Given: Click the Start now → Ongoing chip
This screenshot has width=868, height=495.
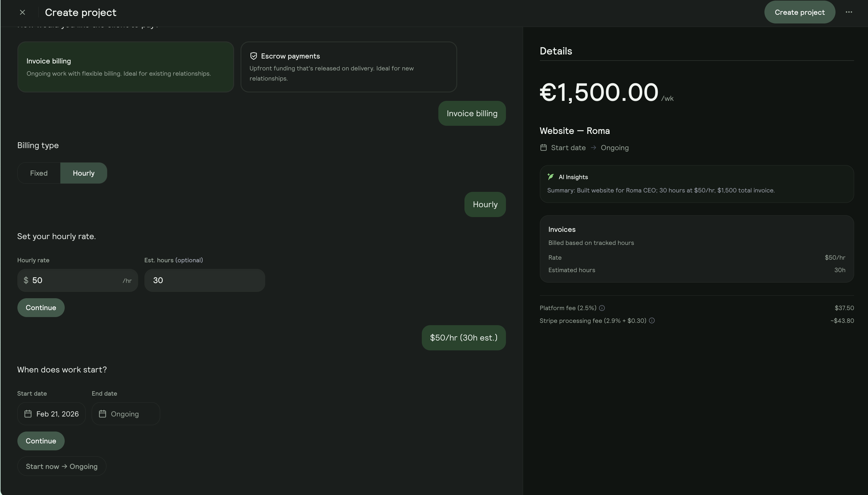Looking at the screenshot, I should [x=62, y=466].
